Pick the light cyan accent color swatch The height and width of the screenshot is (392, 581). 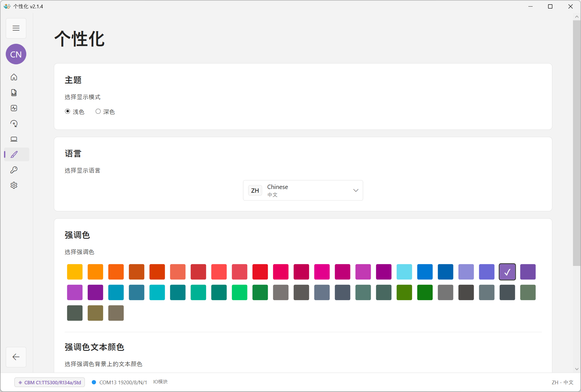click(x=404, y=272)
